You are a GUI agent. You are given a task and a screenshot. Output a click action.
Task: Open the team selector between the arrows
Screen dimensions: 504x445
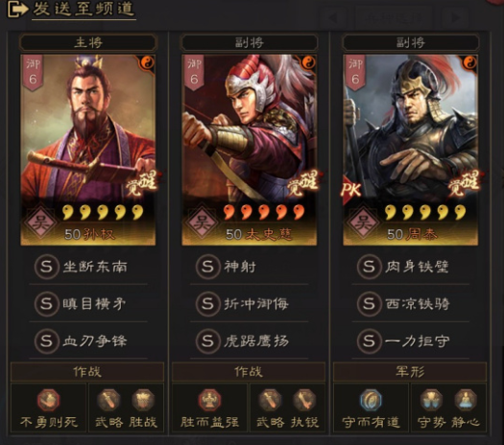tap(395, 17)
